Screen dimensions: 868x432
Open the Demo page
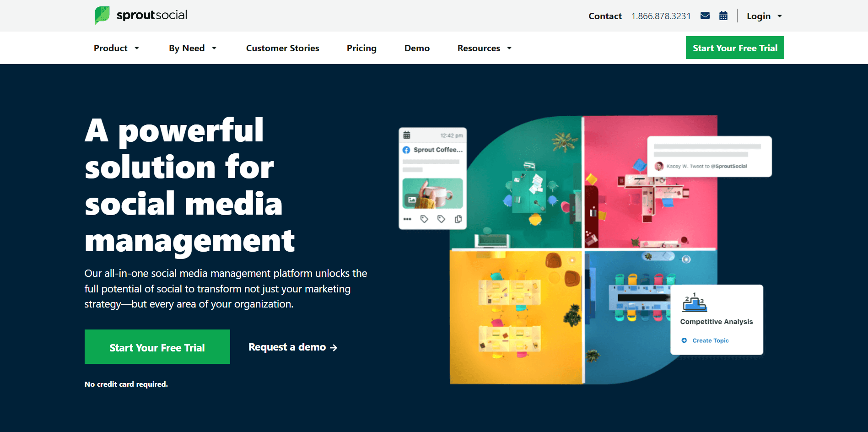[x=417, y=48]
